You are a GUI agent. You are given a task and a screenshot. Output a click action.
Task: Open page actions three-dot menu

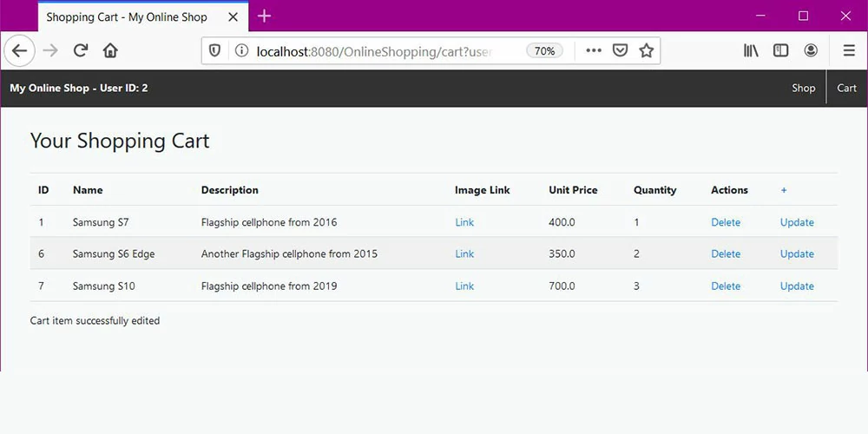coord(594,51)
